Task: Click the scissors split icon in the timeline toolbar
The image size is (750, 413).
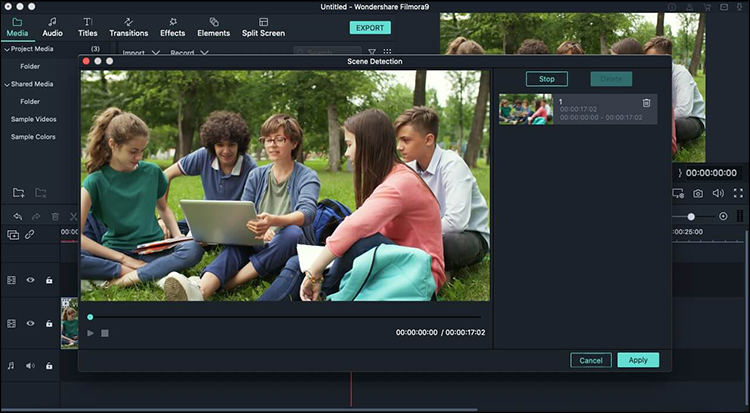Action: point(73,217)
